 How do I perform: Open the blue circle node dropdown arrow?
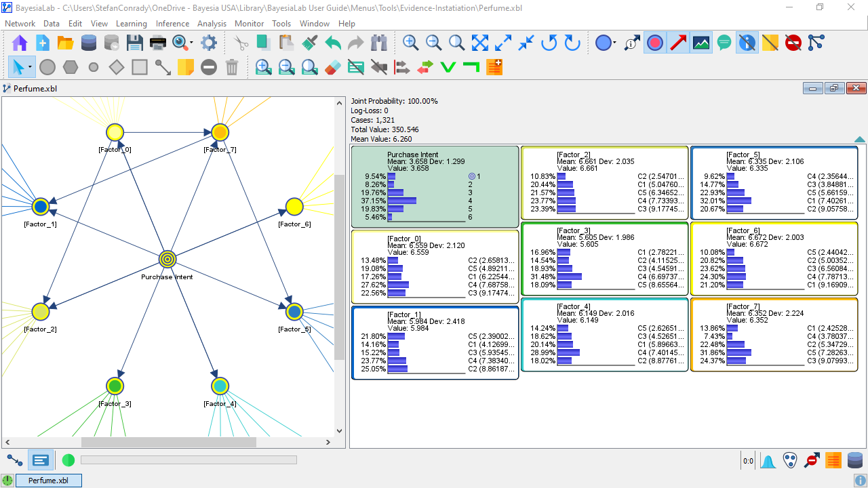point(614,43)
